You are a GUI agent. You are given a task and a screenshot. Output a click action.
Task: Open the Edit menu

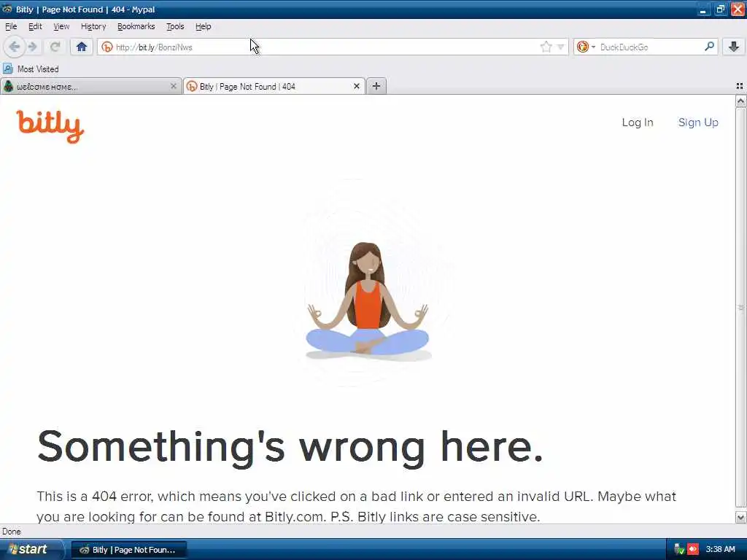point(35,26)
